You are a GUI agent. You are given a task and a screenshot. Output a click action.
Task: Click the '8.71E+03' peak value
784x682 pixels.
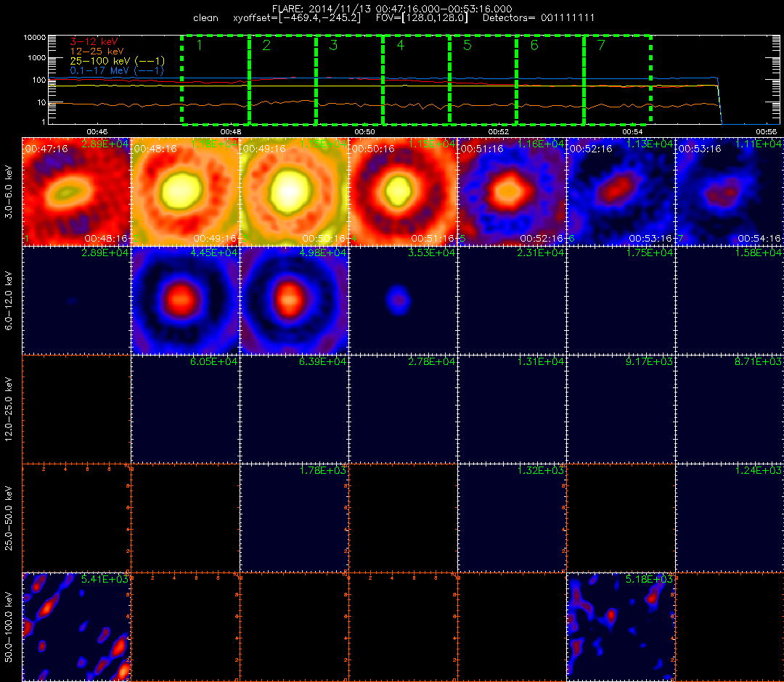point(759,361)
